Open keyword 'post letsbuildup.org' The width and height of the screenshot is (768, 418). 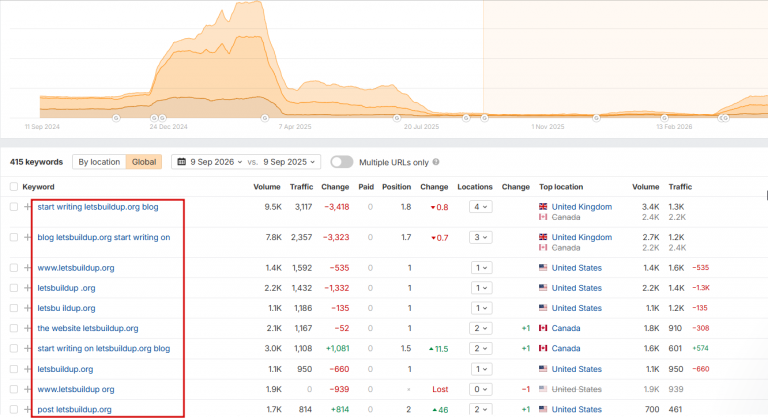point(74,409)
